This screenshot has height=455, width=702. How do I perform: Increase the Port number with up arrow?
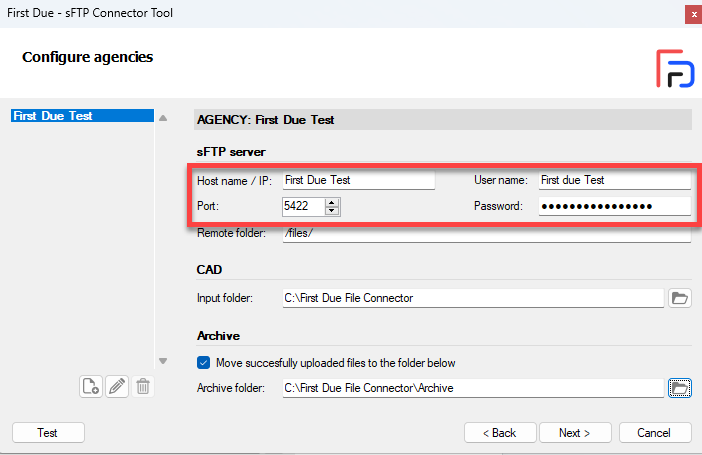[x=332, y=202]
